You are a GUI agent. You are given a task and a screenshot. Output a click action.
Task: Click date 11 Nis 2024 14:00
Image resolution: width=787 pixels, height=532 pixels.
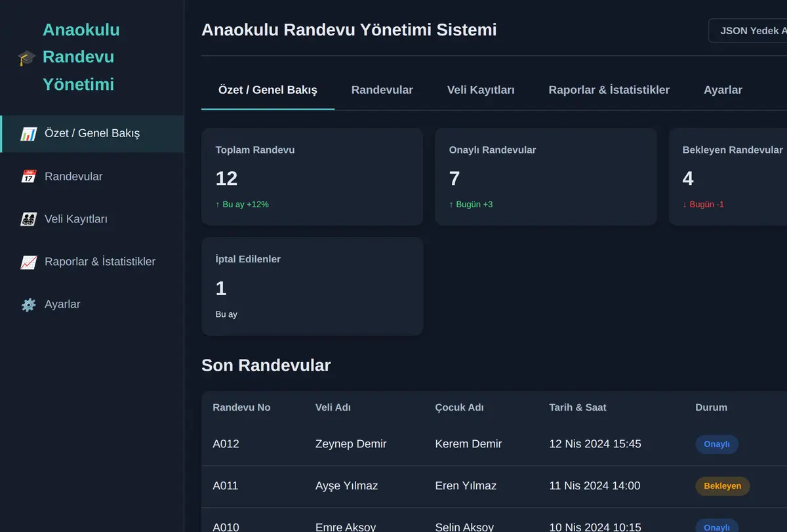(x=595, y=486)
